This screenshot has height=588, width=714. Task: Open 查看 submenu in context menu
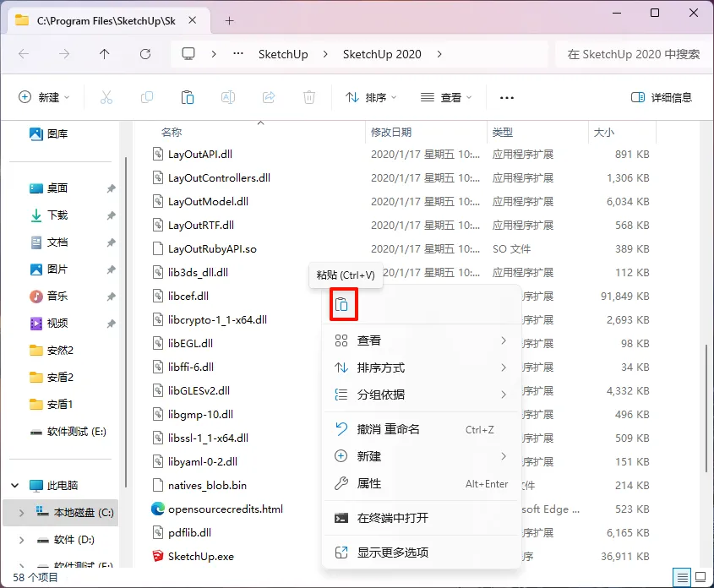tap(421, 340)
